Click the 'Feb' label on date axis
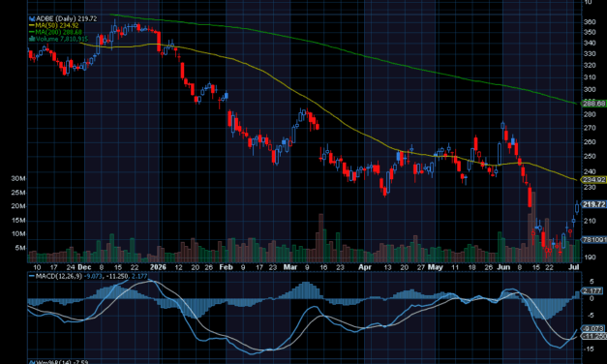This screenshot has height=364, width=607. point(226,267)
